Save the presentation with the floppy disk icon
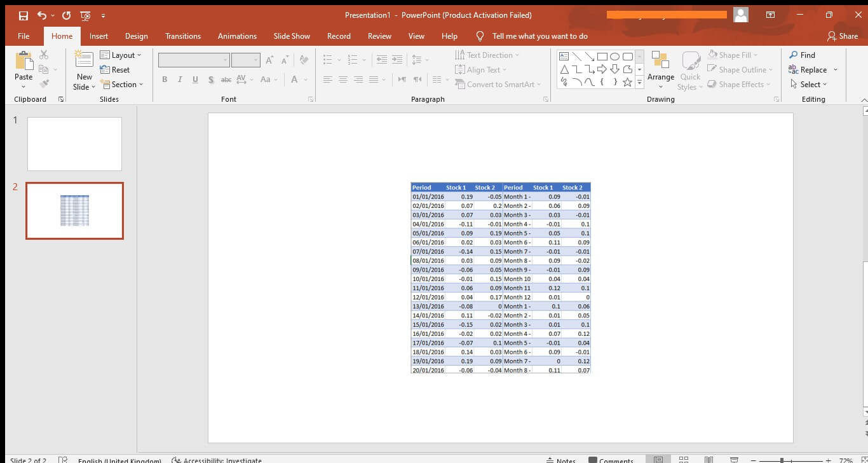Viewport: 868px width, 463px height. (x=24, y=15)
